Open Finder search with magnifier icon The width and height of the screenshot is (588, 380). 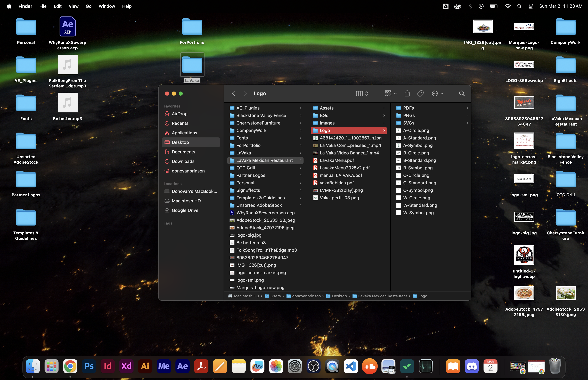coord(462,93)
